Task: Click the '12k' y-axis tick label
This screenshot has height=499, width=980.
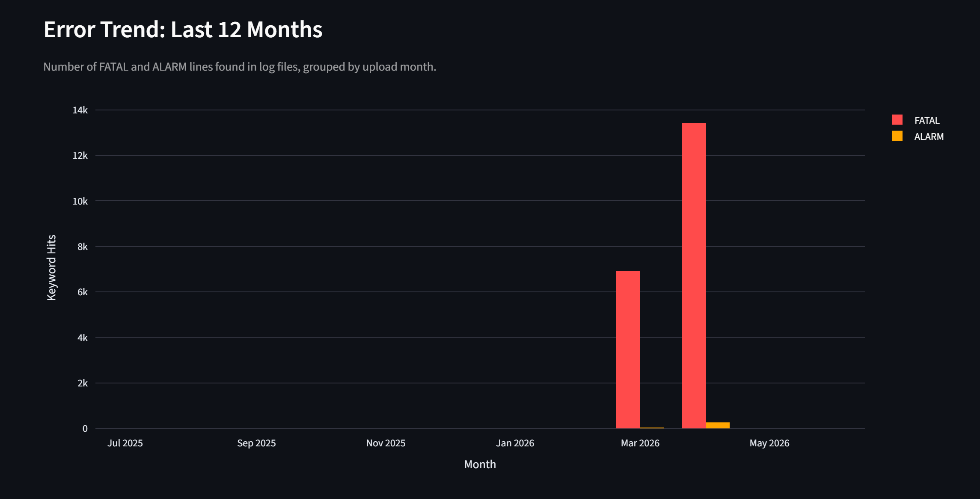Action: point(80,156)
